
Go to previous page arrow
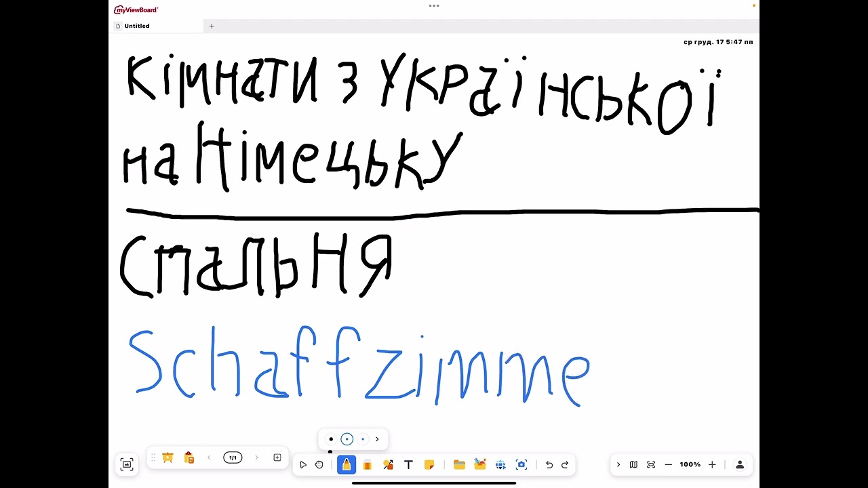pyautogui.click(x=209, y=458)
